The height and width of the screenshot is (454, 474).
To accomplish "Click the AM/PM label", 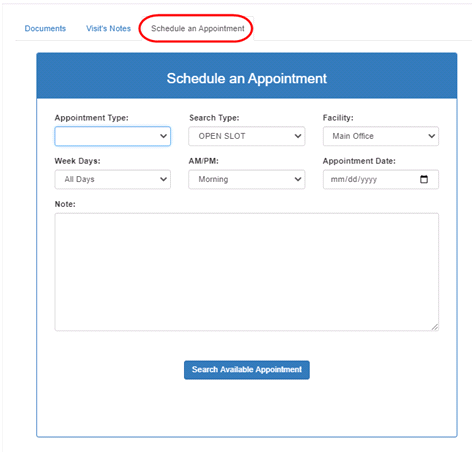I will coord(204,161).
